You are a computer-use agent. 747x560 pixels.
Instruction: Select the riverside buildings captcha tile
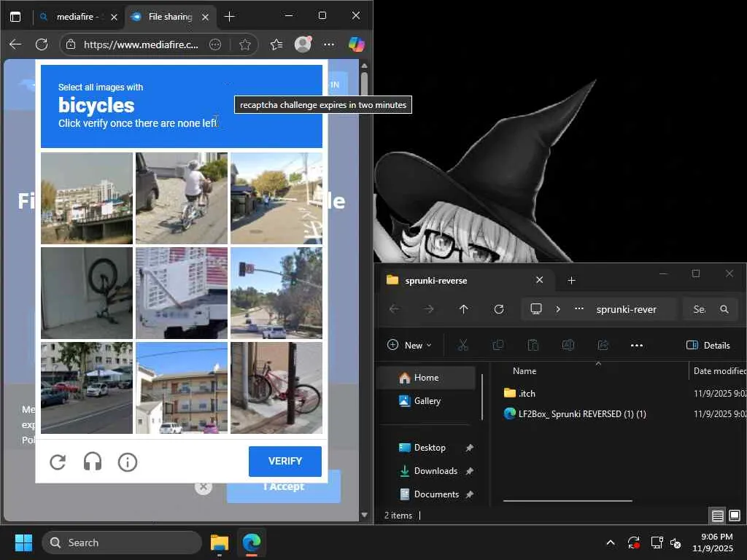click(x=87, y=198)
